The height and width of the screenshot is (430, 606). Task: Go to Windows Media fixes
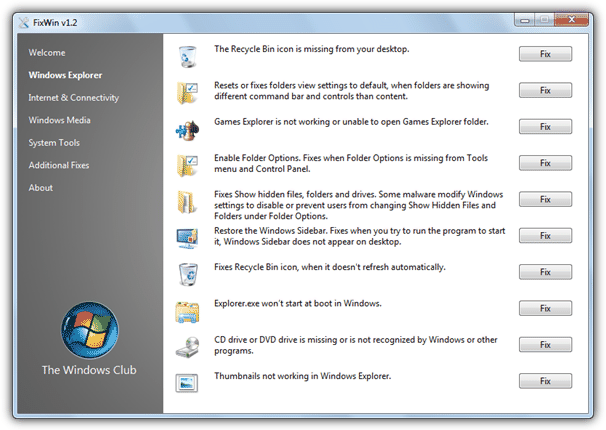tap(61, 120)
